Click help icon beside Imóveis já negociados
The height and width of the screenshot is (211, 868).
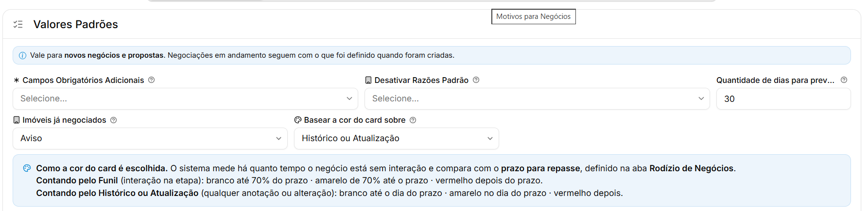pos(114,120)
